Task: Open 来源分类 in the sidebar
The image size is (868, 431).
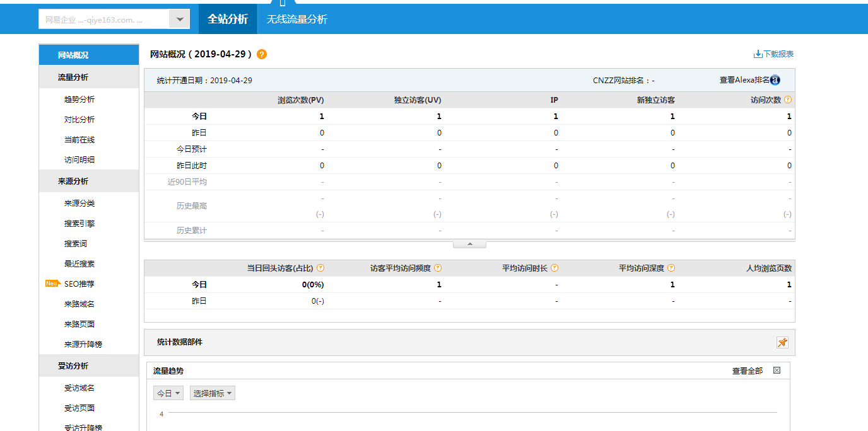Action: pos(79,204)
